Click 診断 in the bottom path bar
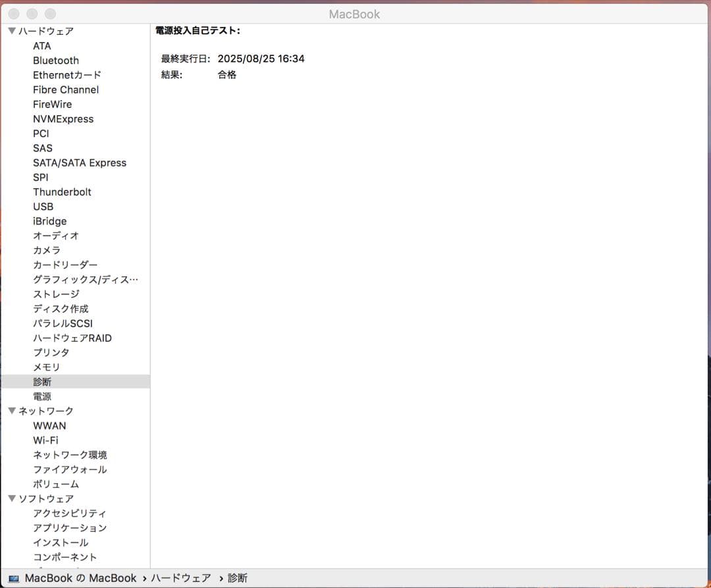The image size is (711, 588). click(x=237, y=578)
